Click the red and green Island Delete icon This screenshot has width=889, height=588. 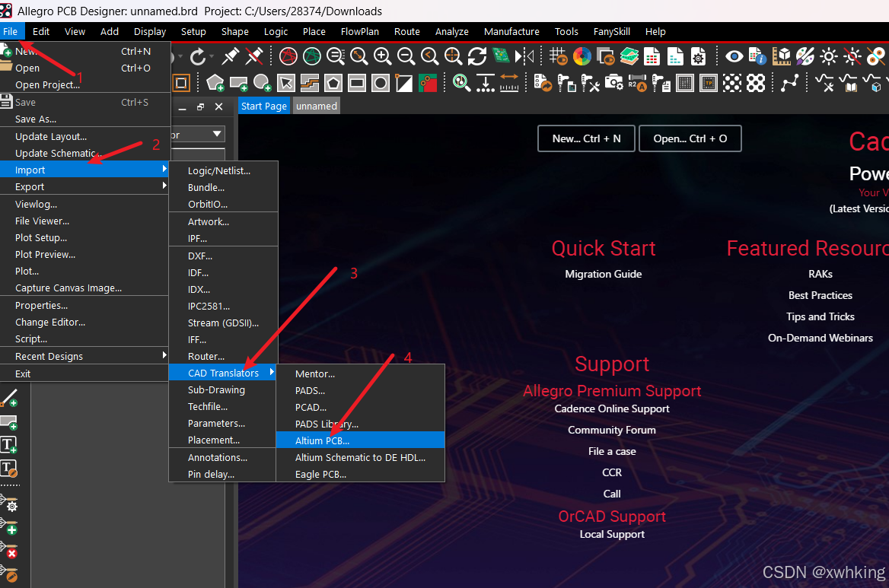tap(428, 83)
